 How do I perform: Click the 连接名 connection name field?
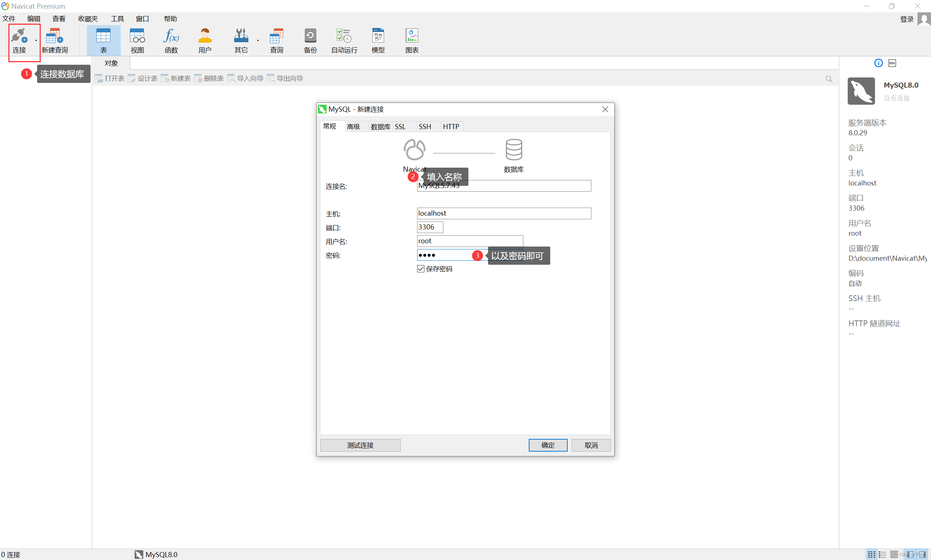pyautogui.click(x=503, y=186)
